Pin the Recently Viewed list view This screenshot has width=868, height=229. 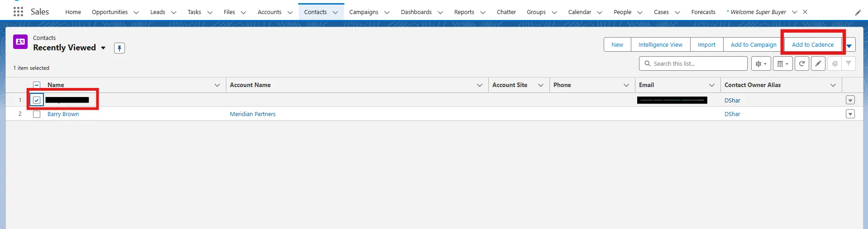119,48
